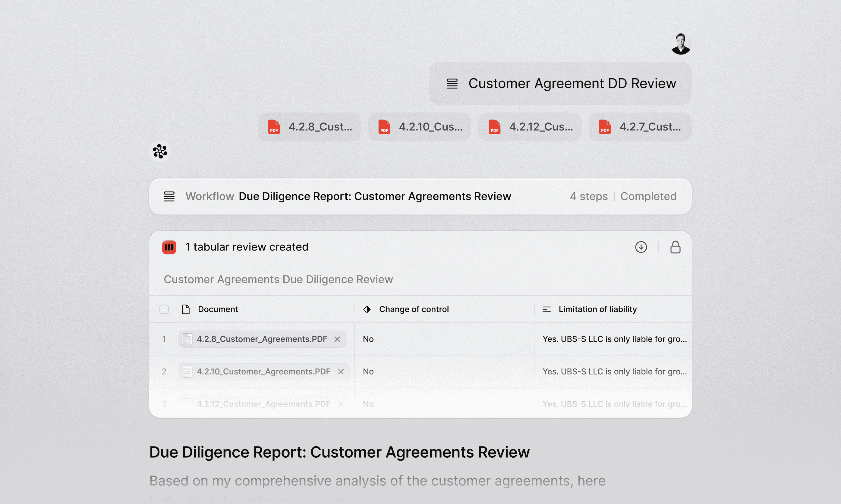Viewport: 841px width, 504px height.
Task: Open the row 1 Limitation of liability cell
Action: (x=614, y=339)
